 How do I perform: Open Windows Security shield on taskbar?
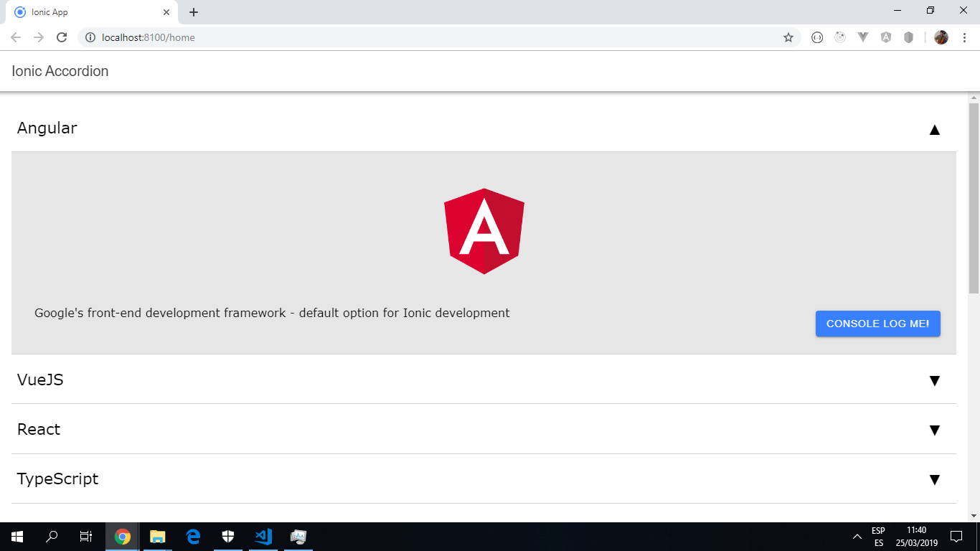coord(228,537)
